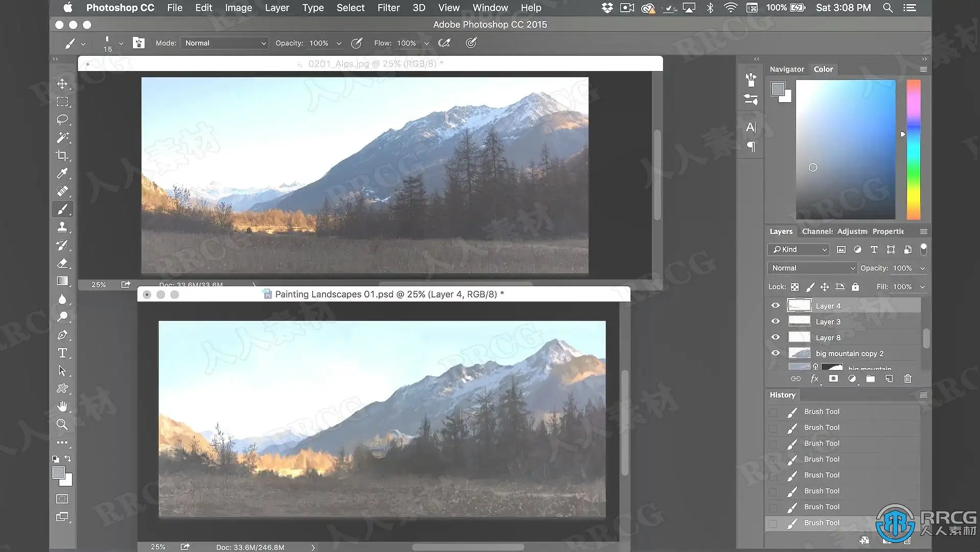Toggle visibility of Layer 4
The width and height of the screenshot is (980, 552).
point(775,306)
